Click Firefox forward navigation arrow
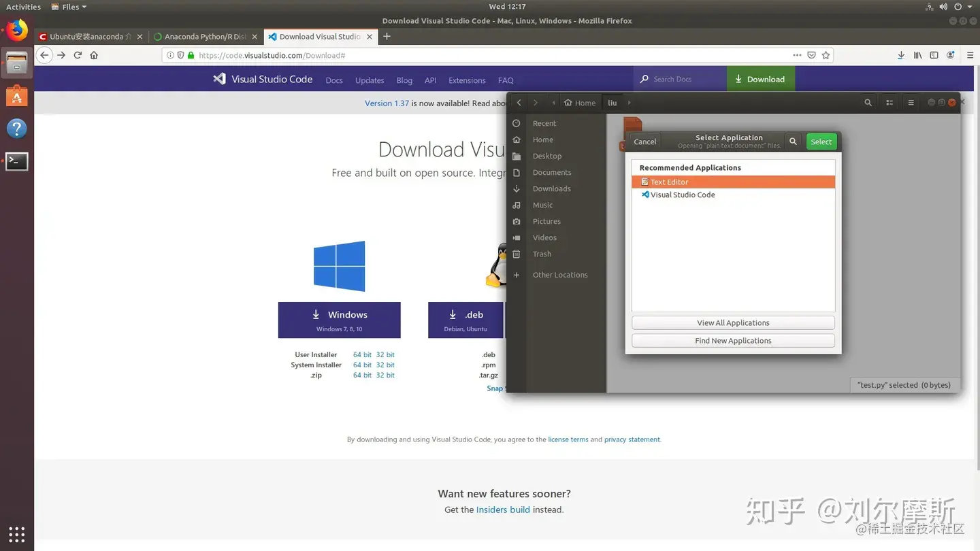The width and height of the screenshot is (980, 551). [61, 55]
